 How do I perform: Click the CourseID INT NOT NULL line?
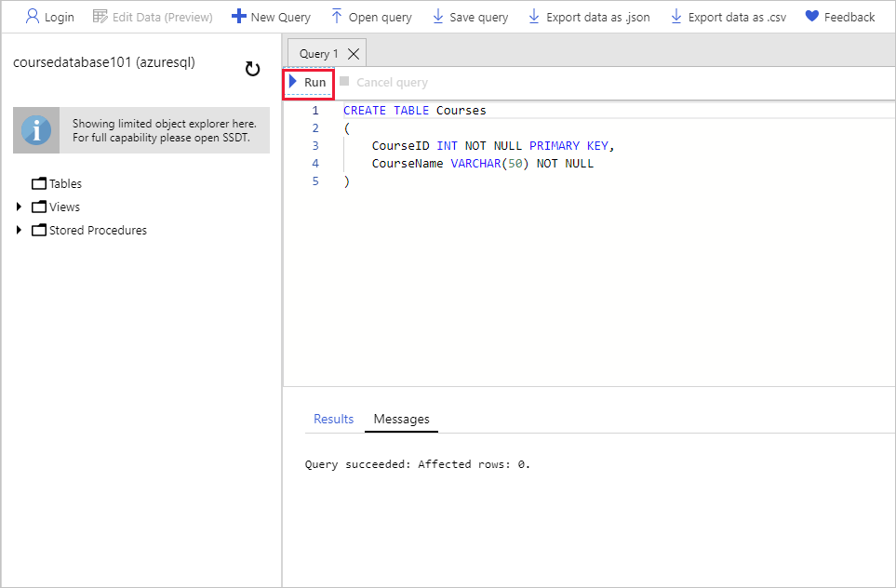click(493, 146)
